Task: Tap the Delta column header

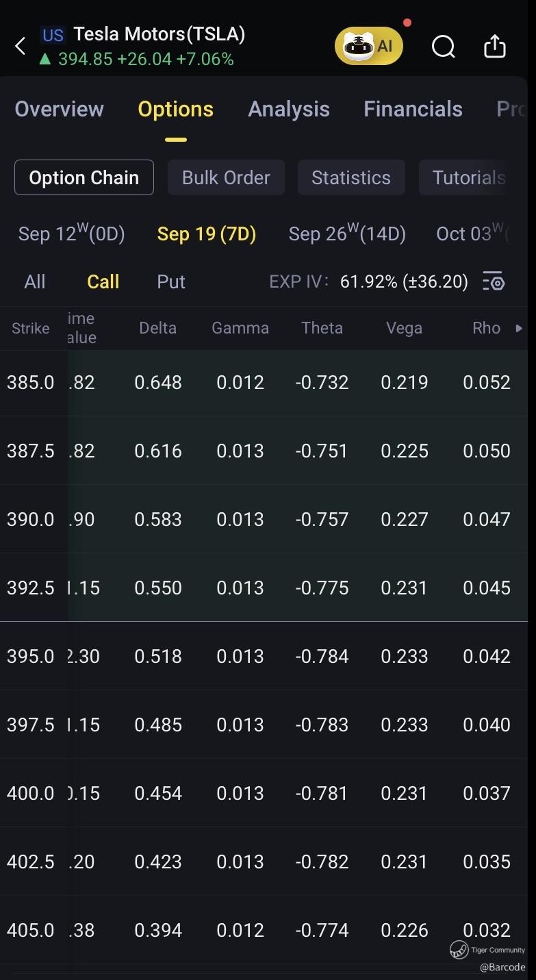Action: coord(157,328)
